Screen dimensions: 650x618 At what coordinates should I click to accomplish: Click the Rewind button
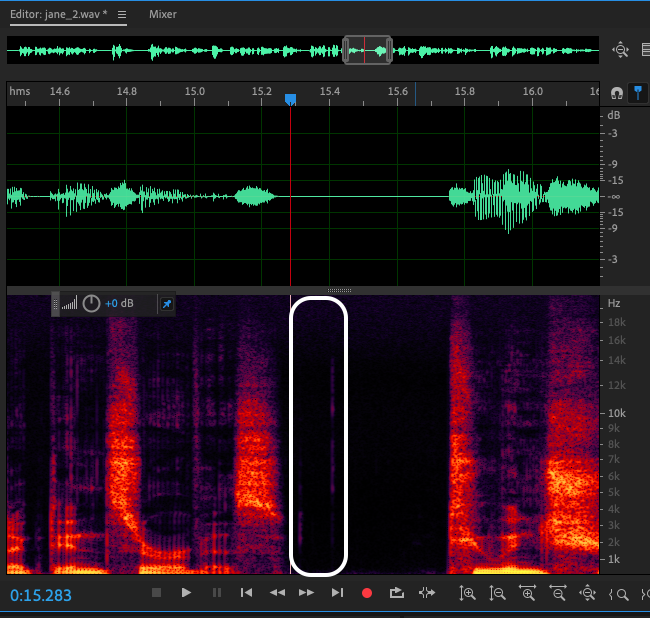[x=277, y=593]
